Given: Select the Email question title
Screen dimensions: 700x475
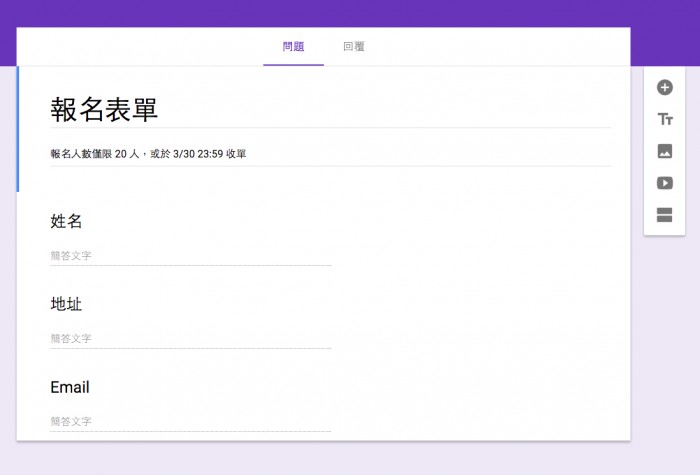Looking at the screenshot, I should coord(70,387).
